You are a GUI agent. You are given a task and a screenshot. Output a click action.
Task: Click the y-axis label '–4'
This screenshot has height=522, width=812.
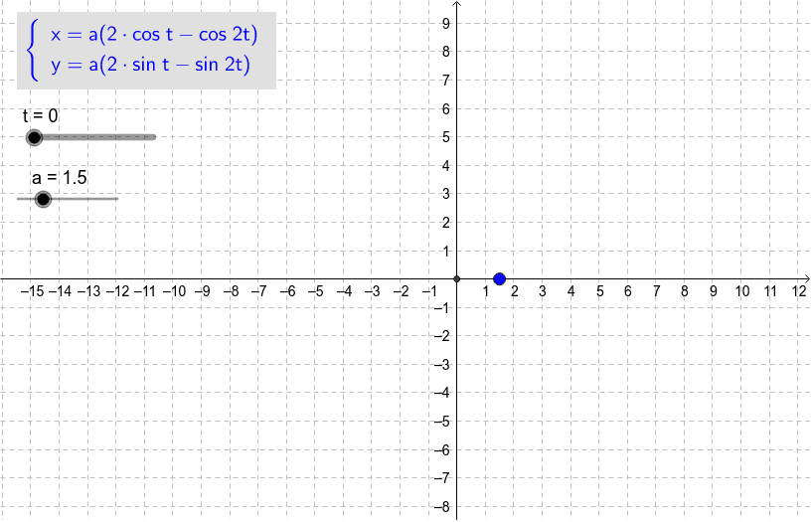point(441,393)
